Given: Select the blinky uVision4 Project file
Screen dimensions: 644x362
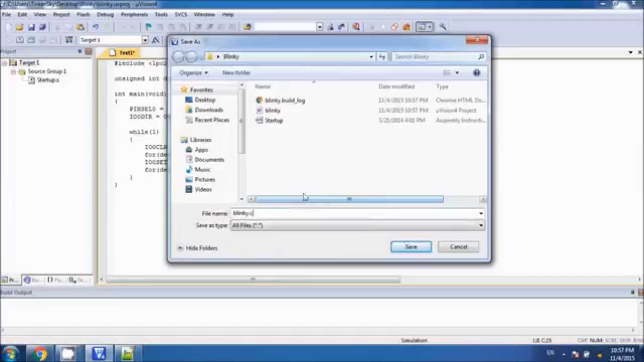Looking at the screenshot, I should point(268,110).
